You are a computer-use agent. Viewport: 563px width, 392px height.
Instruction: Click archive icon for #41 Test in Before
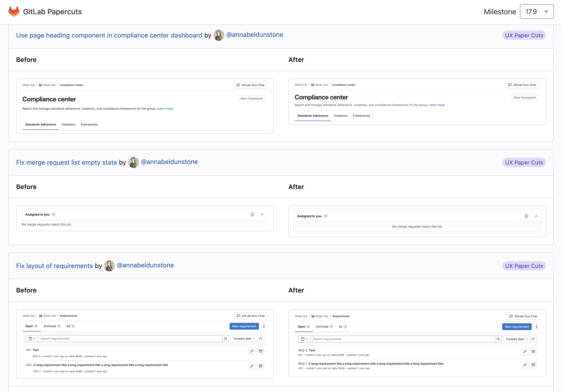click(260, 351)
